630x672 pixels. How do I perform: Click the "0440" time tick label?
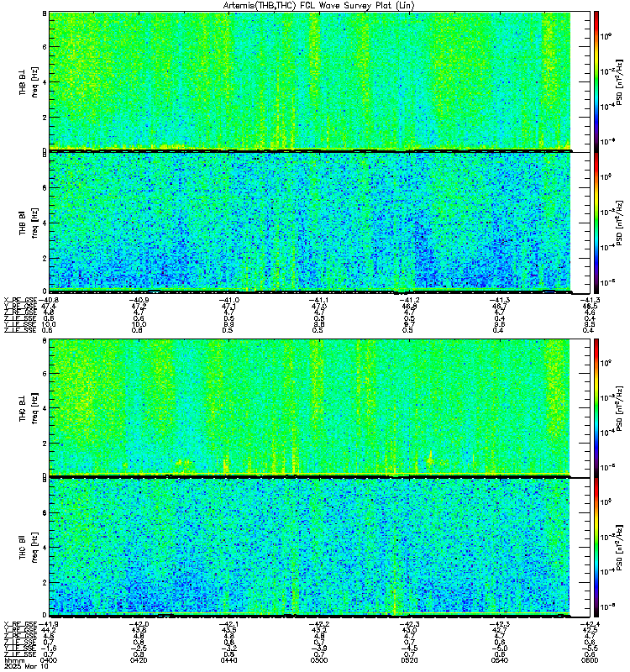228,660
